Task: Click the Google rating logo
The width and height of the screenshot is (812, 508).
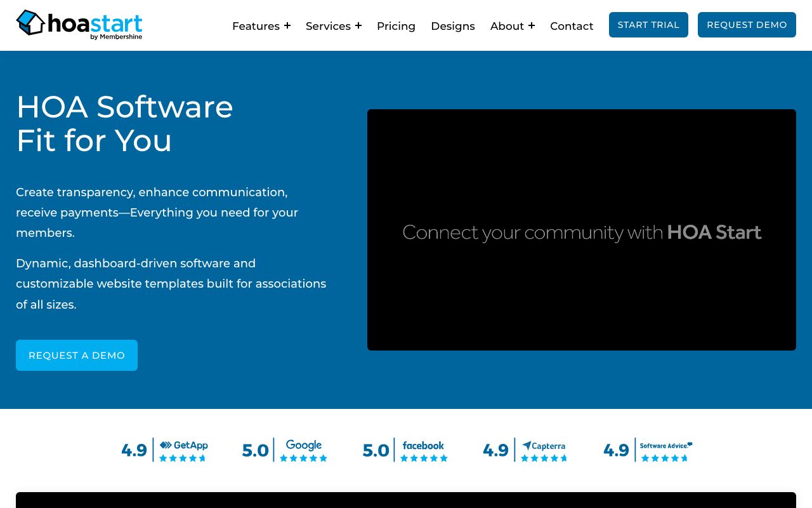Action: tap(303, 445)
